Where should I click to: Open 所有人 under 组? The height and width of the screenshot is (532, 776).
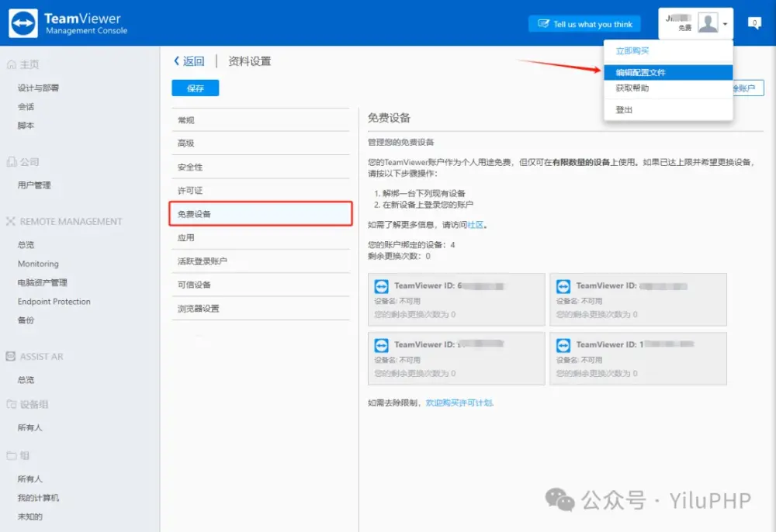pos(29,478)
